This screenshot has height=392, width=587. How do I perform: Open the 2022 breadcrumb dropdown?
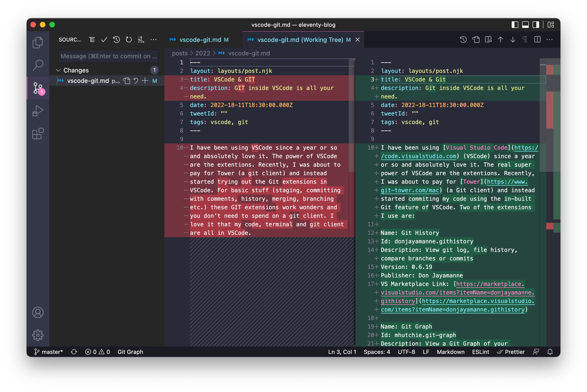point(203,53)
